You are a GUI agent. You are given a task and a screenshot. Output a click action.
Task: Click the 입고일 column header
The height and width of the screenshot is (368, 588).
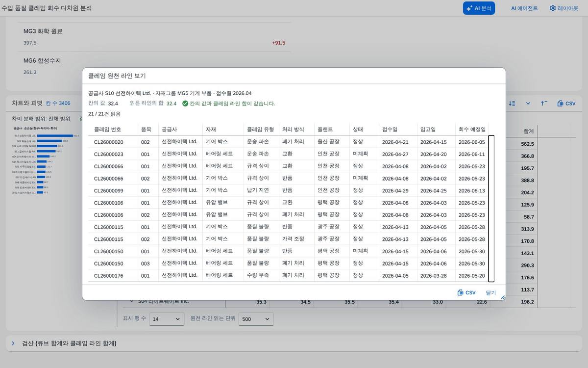tap(436, 130)
